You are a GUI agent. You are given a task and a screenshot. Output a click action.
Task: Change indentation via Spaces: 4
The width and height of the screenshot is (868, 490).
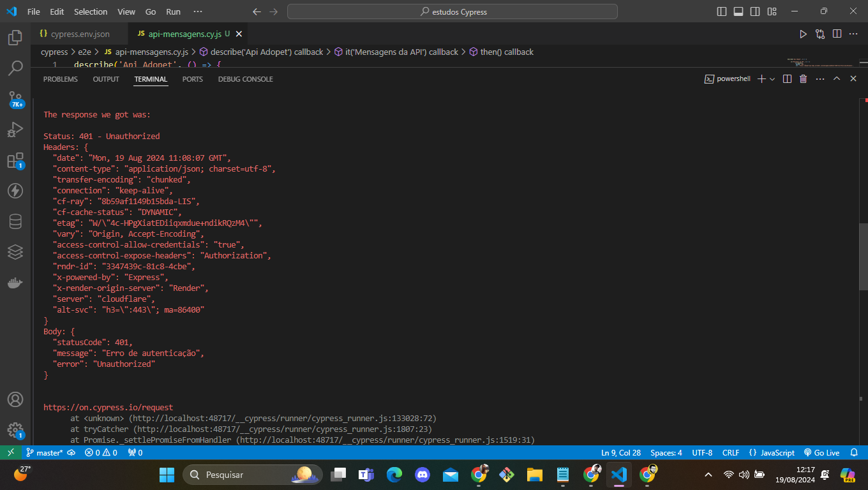[666, 452]
